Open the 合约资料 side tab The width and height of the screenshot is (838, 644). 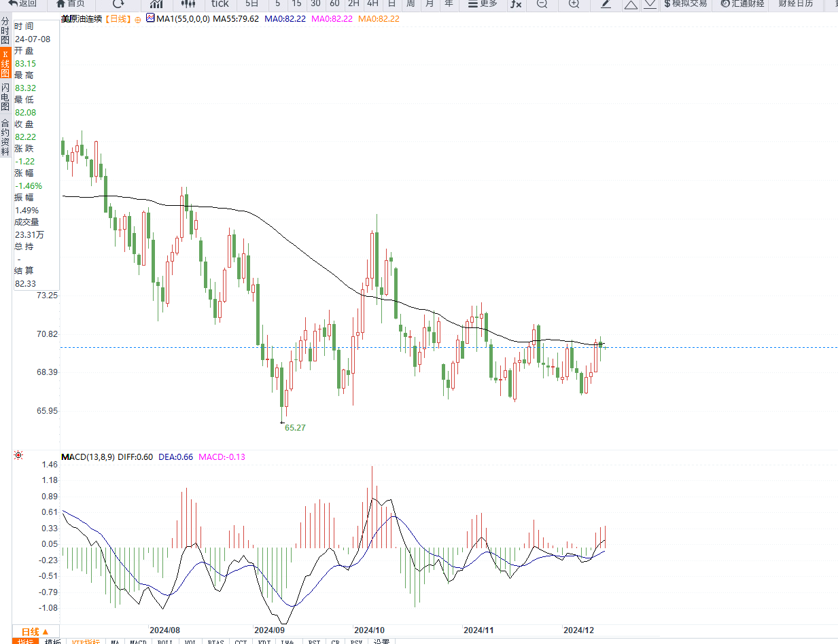pyautogui.click(x=5, y=137)
